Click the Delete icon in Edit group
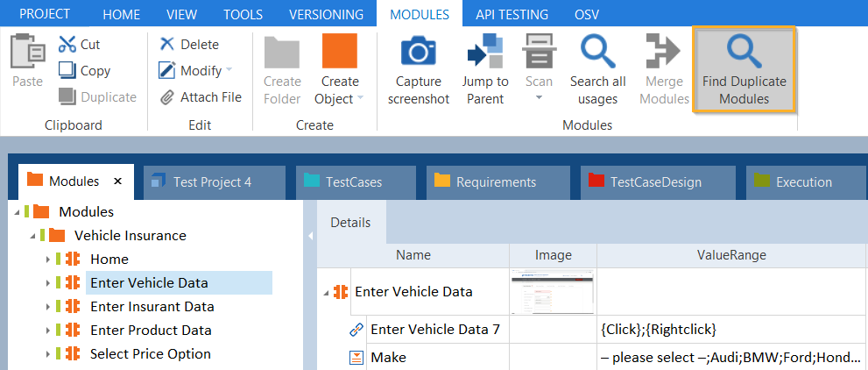The width and height of the screenshot is (868, 370). pyautogui.click(x=167, y=44)
